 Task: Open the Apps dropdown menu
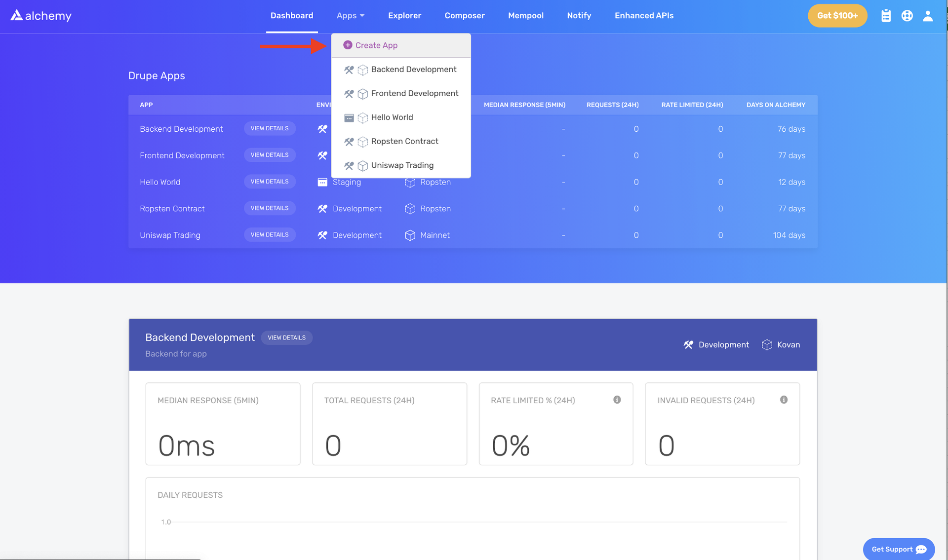pyautogui.click(x=350, y=15)
